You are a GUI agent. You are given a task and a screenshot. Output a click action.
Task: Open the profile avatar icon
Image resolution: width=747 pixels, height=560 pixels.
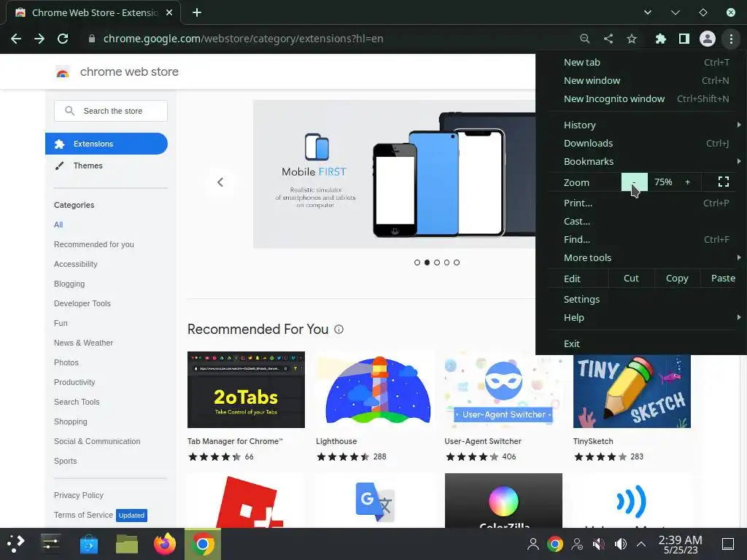pyautogui.click(x=708, y=39)
